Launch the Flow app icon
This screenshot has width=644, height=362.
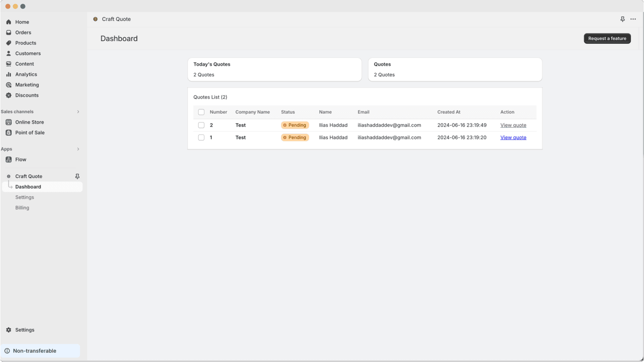click(9, 159)
